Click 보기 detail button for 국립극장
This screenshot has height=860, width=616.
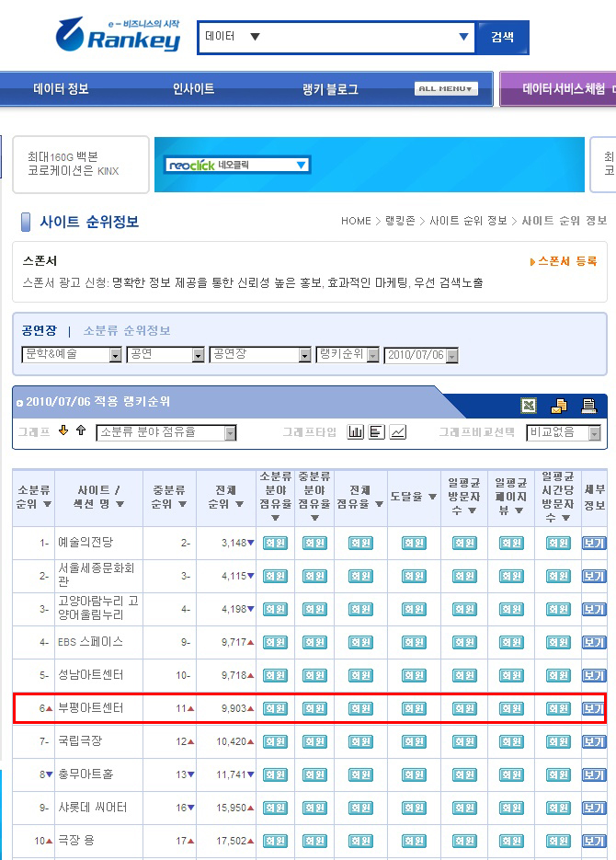594,742
